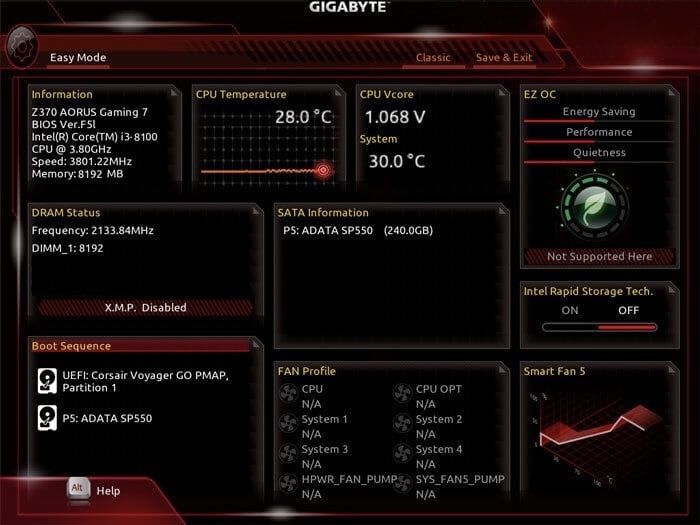
Task: Turn Intel Rapid Storage Tech ON
Action: [x=570, y=310]
